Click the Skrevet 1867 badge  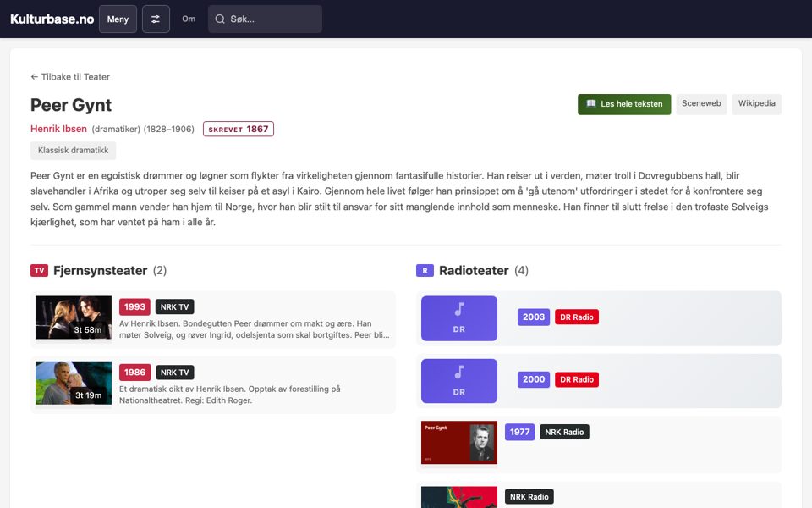tap(239, 129)
